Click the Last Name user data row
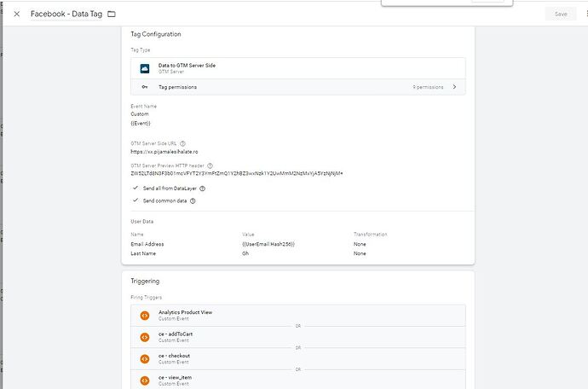 click(298, 253)
